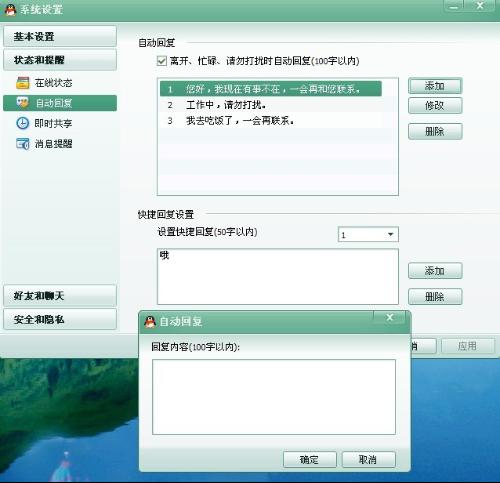This screenshot has width=500, height=483.
Task: Open the 即时共享 settings page
Action: pyautogui.click(x=60, y=123)
